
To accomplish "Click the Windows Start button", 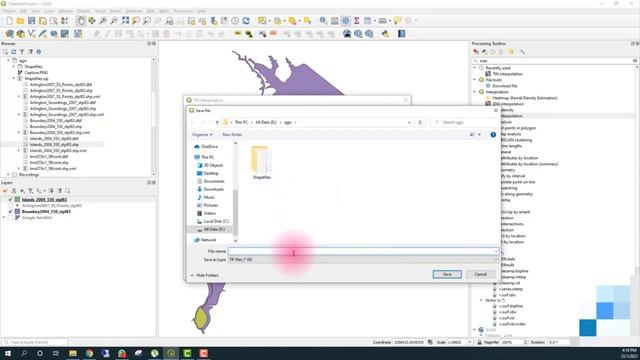I will [x=8, y=353].
